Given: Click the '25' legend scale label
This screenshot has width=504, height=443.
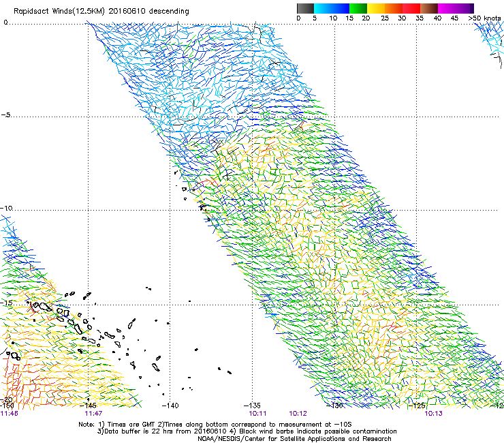Looking at the screenshot, I should click(x=385, y=18).
